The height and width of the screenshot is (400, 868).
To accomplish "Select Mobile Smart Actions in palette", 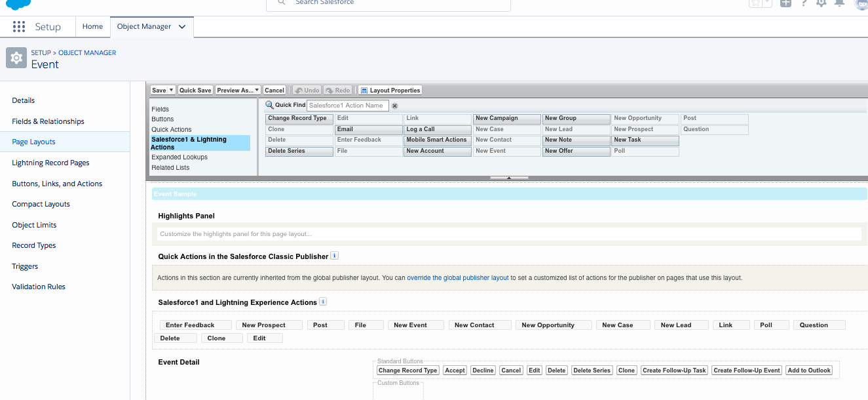I will pos(438,140).
